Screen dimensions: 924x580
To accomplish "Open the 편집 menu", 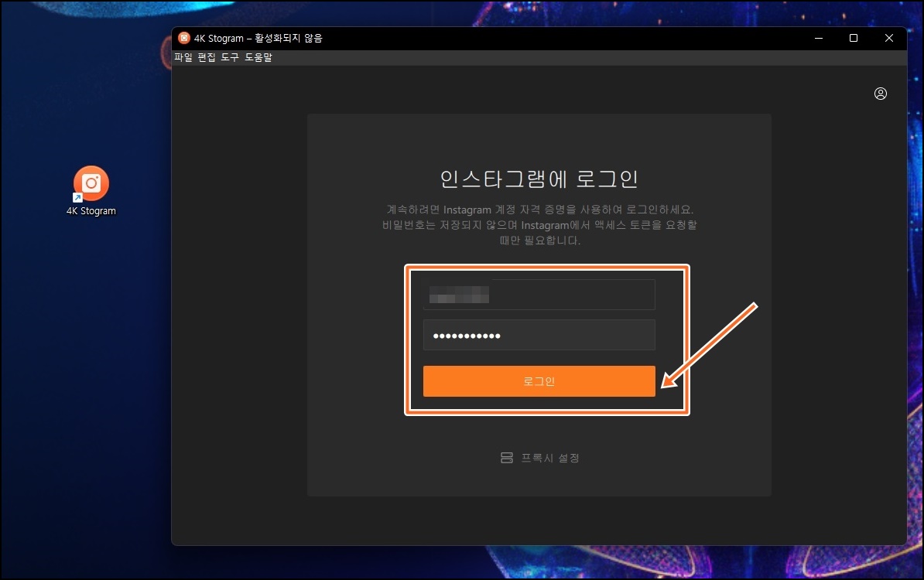I will click(207, 57).
